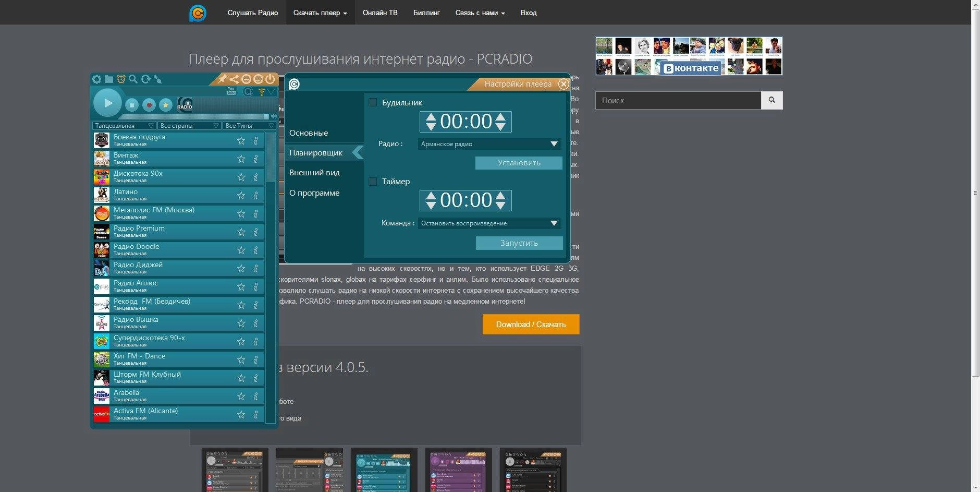Show info for Arabella station

(x=255, y=397)
